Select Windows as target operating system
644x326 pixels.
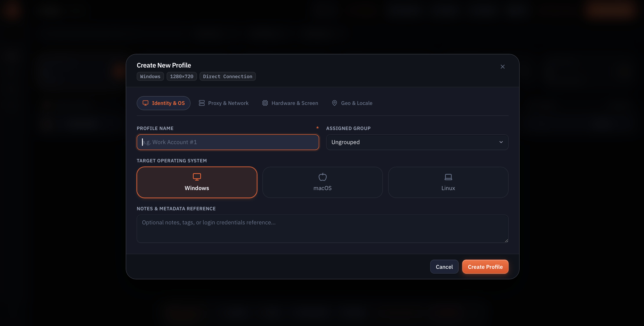[x=197, y=182]
